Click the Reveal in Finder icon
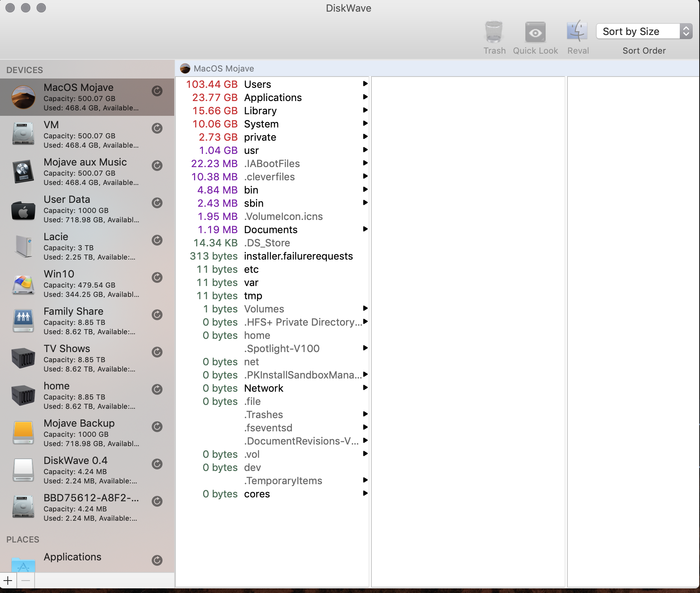 577,31
